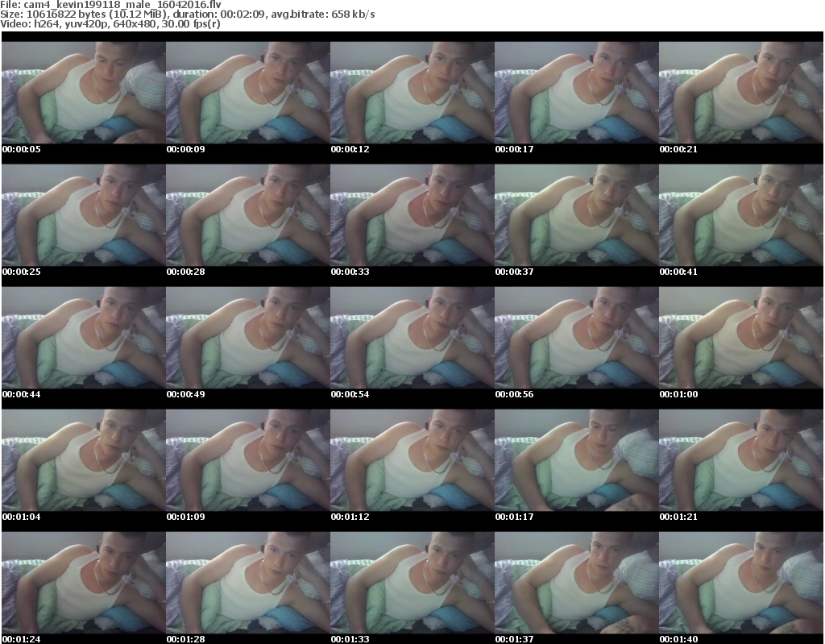Click the timestamp label 00:00:56

point(514,394)
